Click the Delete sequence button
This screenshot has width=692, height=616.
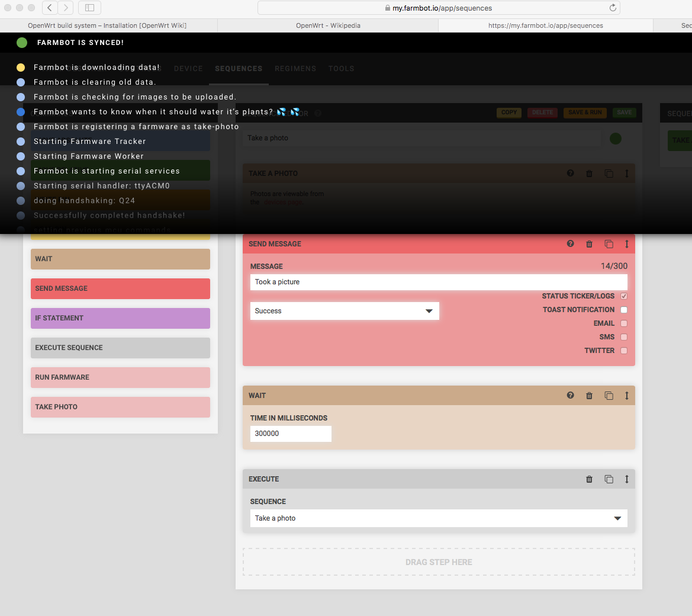point(542,113)
